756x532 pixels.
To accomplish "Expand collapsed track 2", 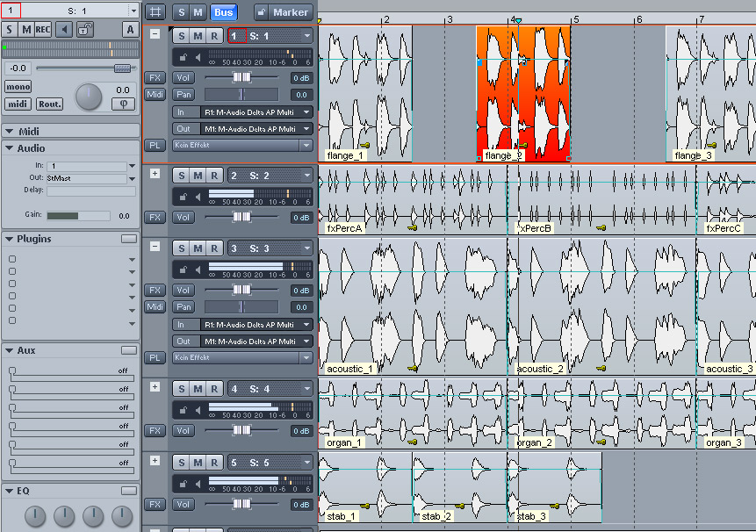I will (x=155, y=174).
